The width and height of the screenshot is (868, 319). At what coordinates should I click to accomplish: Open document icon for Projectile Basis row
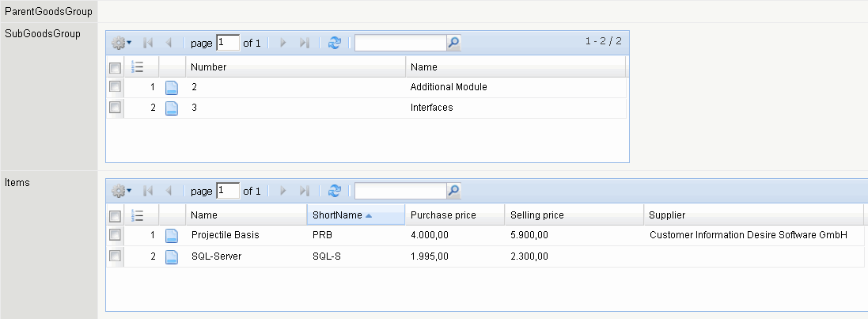(171, 235)
